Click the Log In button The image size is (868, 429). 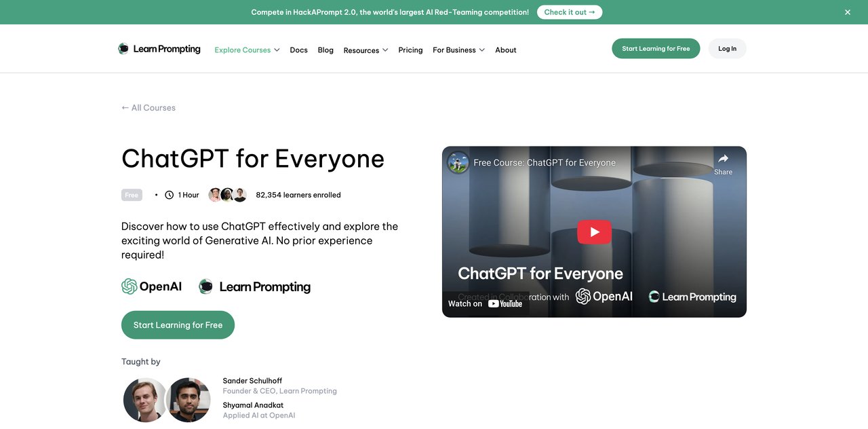[728, 49]
